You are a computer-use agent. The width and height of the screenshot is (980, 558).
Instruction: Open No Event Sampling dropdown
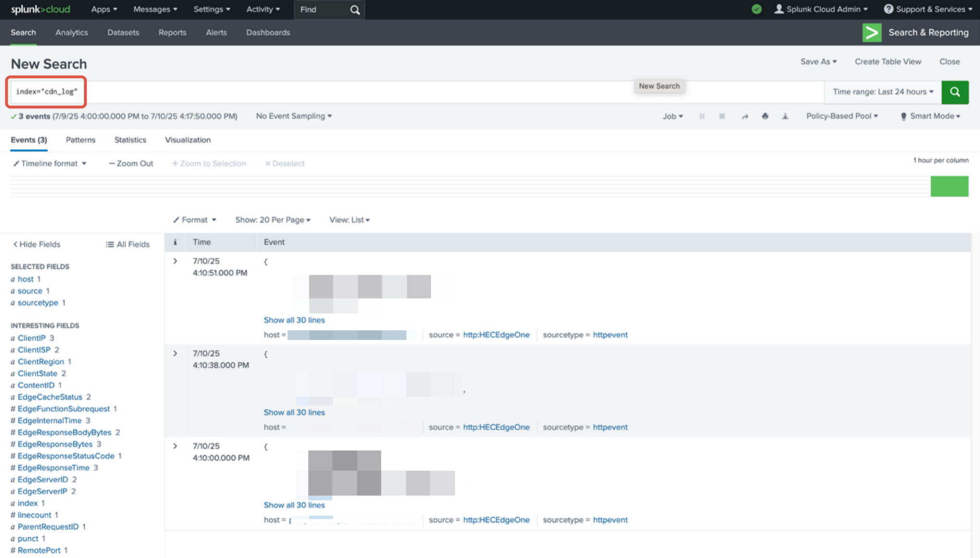click(x=293, y=116)
